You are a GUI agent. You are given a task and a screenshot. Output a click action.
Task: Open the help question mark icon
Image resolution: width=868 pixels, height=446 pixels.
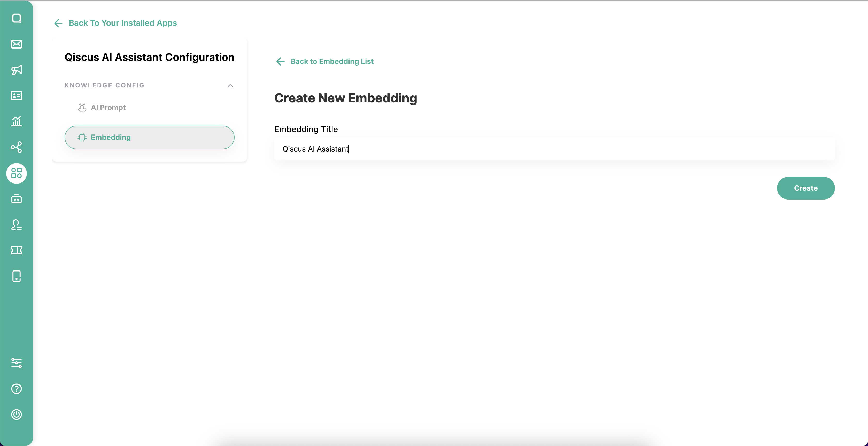[x=17, y=389]
